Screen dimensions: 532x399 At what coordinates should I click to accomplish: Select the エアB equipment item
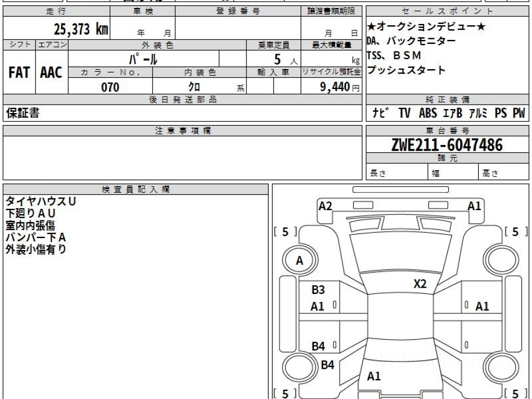coord(453,113)
